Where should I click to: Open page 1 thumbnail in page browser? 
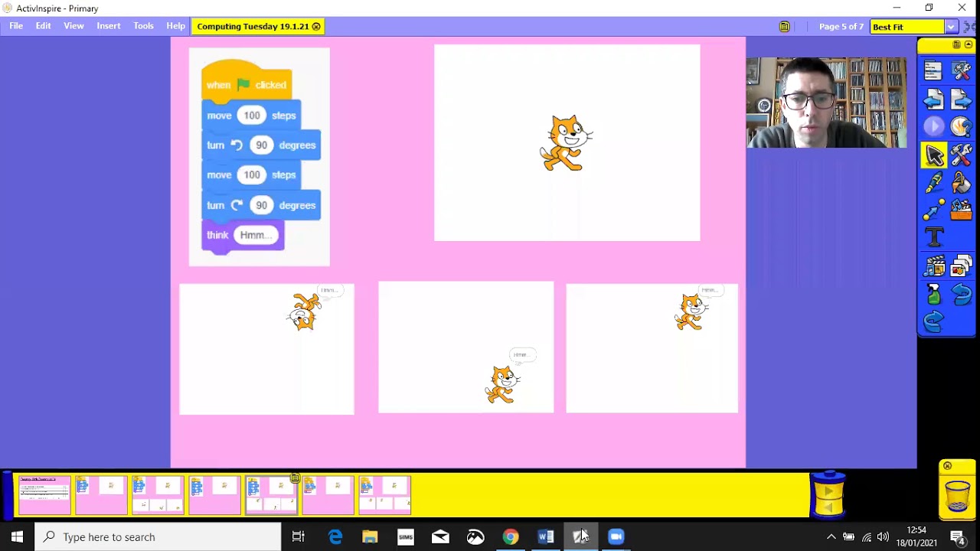pos(44,495)
